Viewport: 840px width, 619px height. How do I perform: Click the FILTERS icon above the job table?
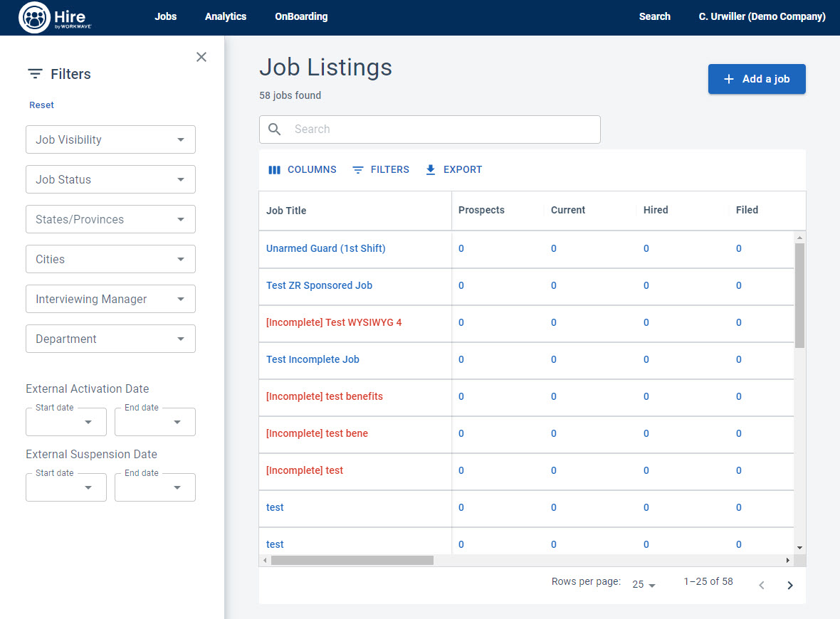pos(357,169)
